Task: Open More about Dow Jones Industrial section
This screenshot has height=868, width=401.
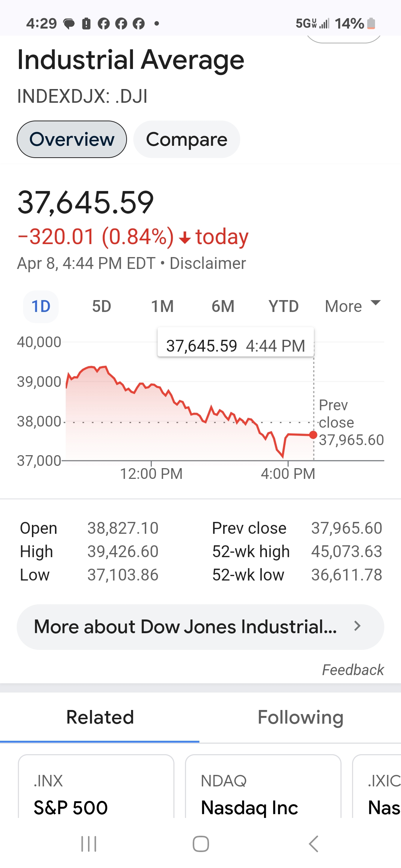Action: [200, 627]
